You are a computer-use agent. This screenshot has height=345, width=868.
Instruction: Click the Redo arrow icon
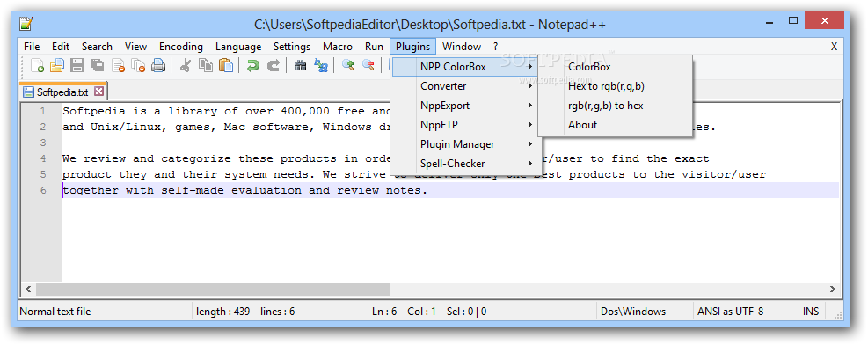(274, 65)
